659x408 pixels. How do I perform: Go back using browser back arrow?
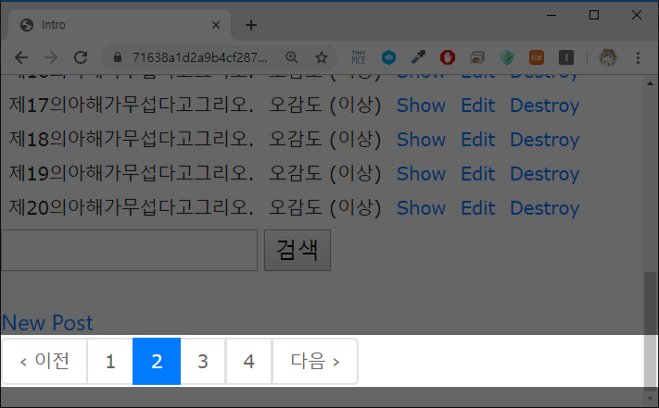click(21, 58)
